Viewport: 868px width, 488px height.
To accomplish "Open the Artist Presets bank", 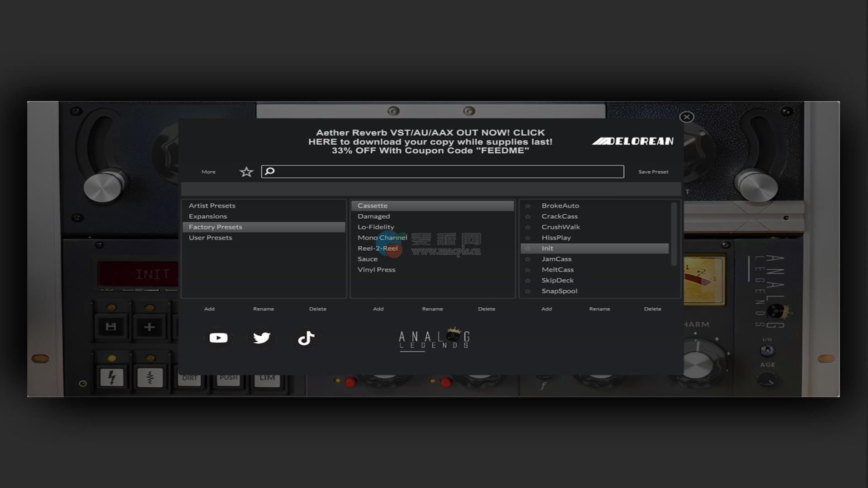I will (x=212, y=206).
